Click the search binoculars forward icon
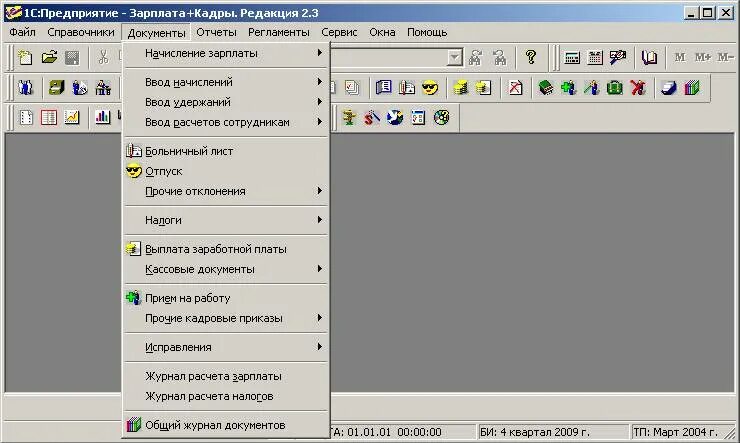The width and height of the screenshot is (740, 443). point(476,58)
